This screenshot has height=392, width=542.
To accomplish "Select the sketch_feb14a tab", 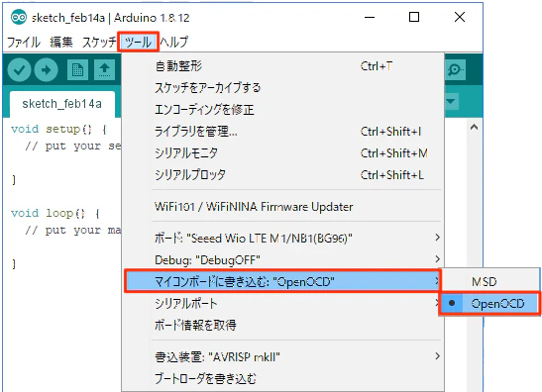I will pyautogui.click(x=62, y=104).
